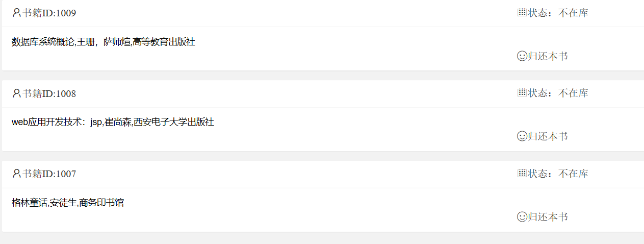The width and height of the screenshot is (644, 244).
Task: Click the smiley icon for returning book 1009
Action: (x=522, y=56)
